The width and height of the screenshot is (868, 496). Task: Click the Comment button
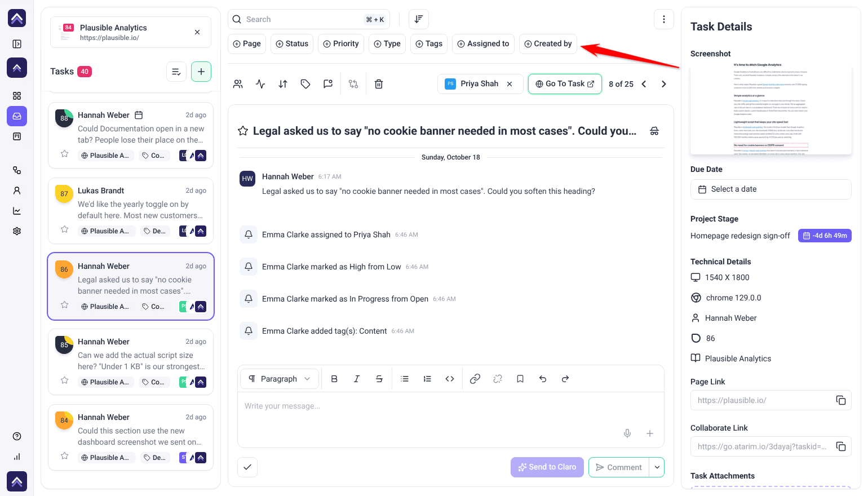[x=619, y=467]
